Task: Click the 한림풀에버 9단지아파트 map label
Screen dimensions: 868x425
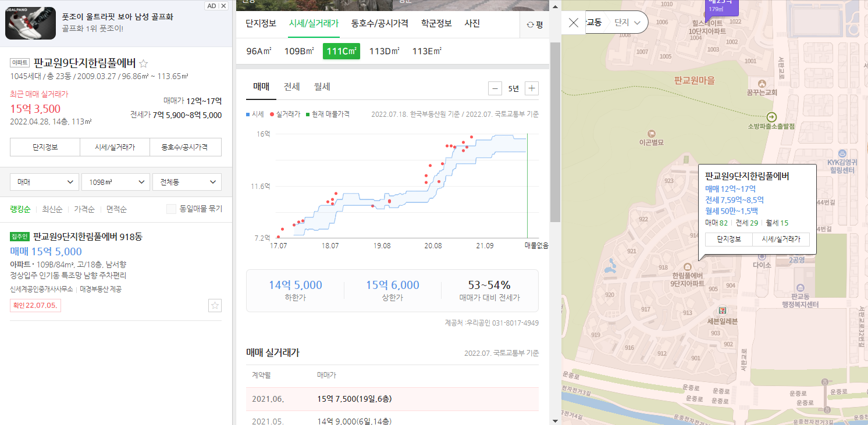Action: point(688,279)
